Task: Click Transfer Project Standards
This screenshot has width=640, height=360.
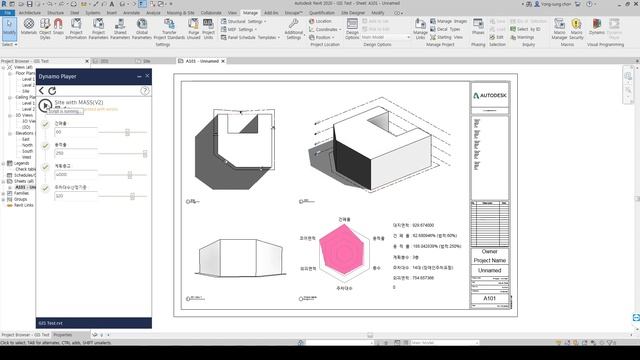Action: pos(169,29)
